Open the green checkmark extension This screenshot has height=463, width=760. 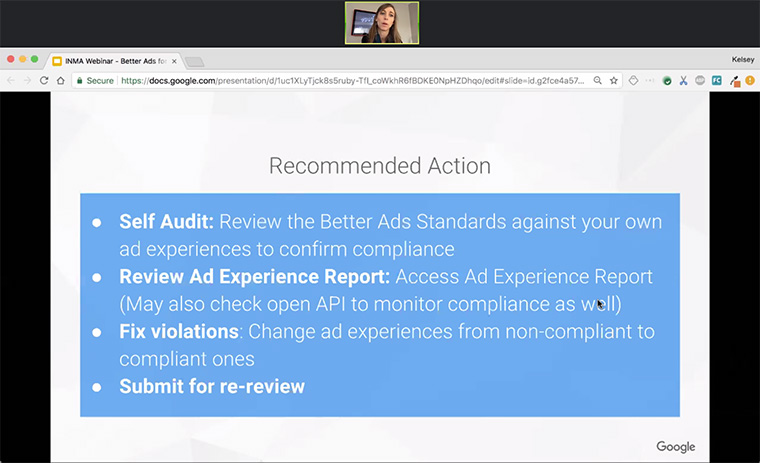click(667, 81)
